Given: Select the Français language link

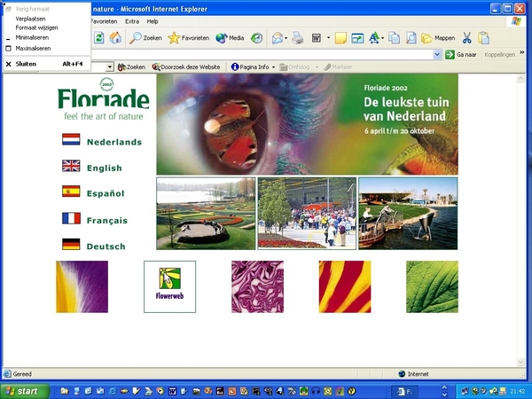Looking at the screenshot, I should (107, 221).
